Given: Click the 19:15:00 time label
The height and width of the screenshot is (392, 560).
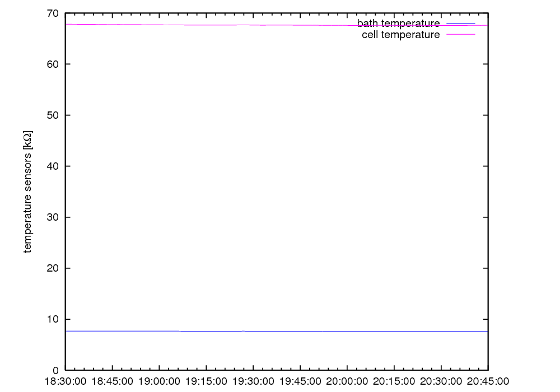Looking at the screenshot, I should 207,381.
